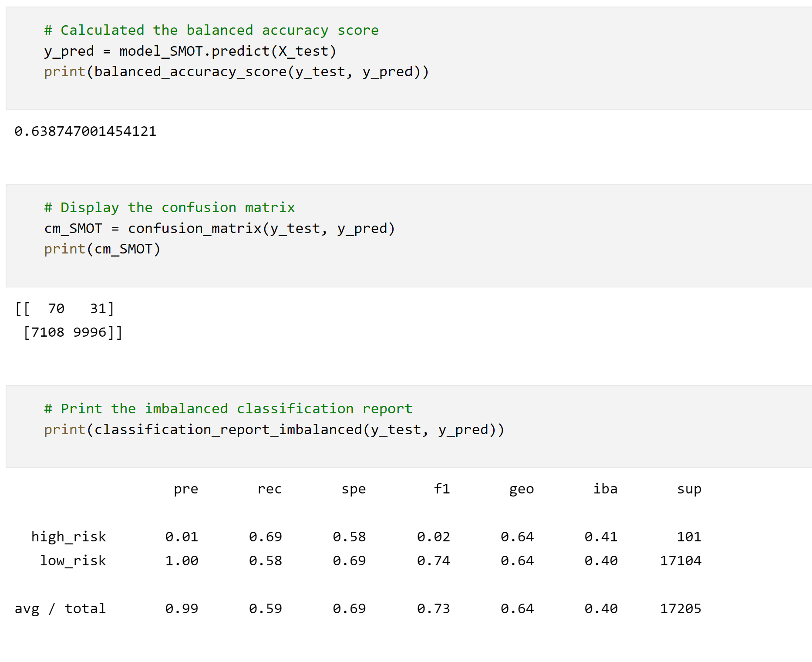Click avg / total precision value 0.99
The width and height of the screenshot is (812, 662).
click(x=182, y=609)
